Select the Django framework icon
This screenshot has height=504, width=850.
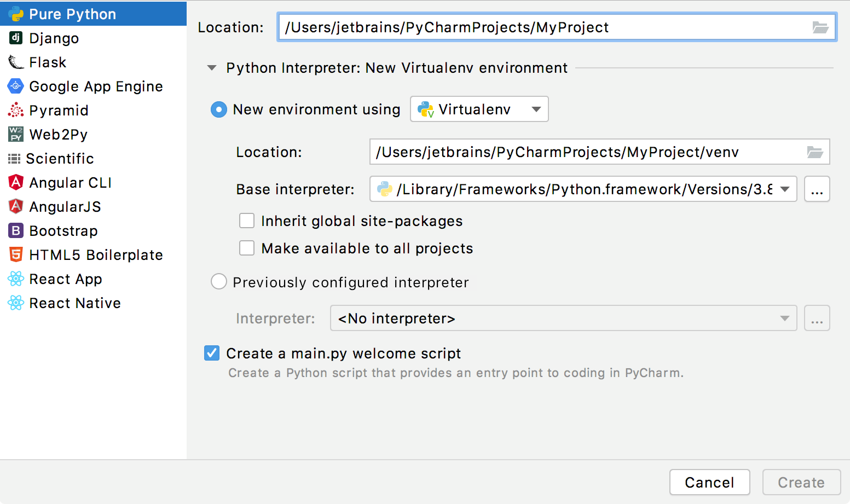click(15, 37)
